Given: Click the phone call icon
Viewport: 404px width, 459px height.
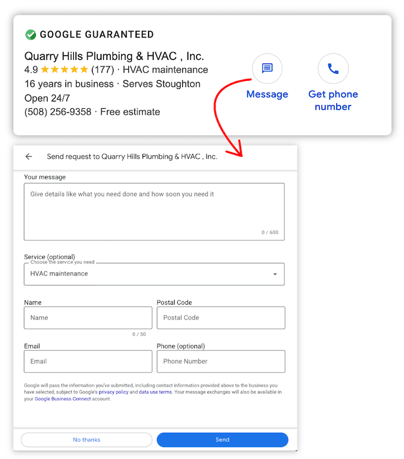Looking at the screenshot, I should coord(333,68).
